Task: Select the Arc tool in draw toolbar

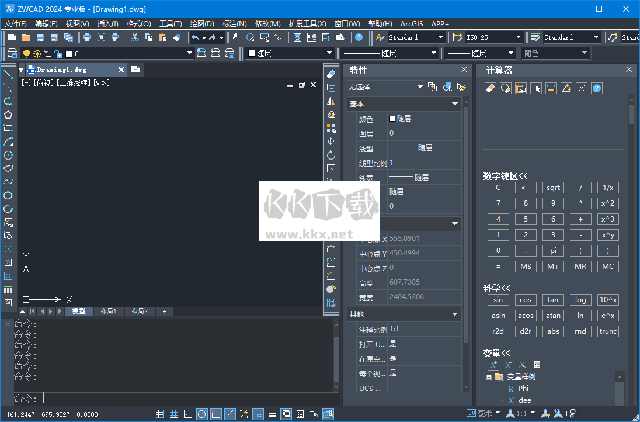Action: [x=8, y=142]
